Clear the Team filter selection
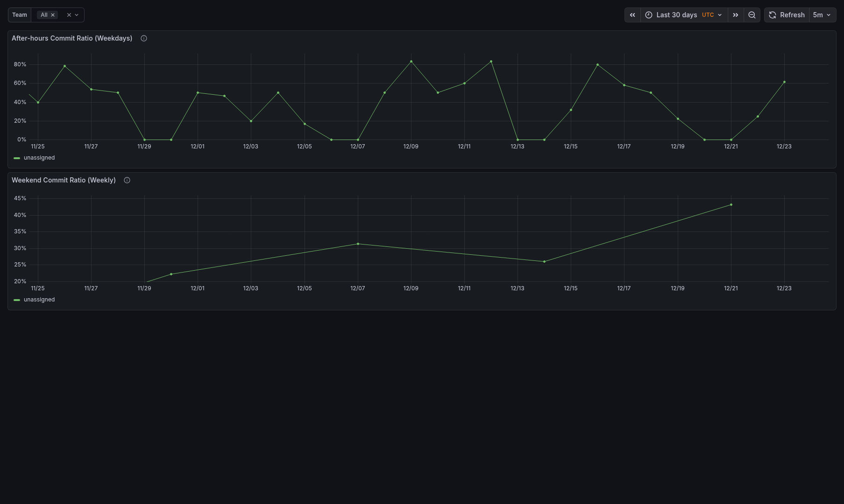Viewport: 844px width, 504px height. click(x=69, y=15)
